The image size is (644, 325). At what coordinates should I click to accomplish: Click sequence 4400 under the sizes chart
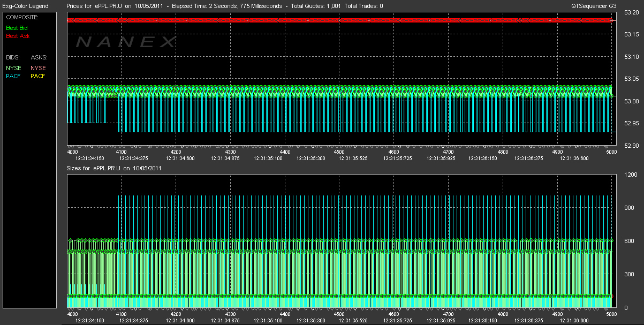click(x=285, y=314)
